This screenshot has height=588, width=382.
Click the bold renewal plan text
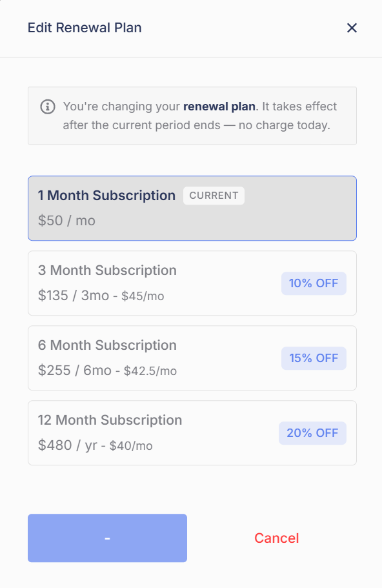[x=219, y=106]
